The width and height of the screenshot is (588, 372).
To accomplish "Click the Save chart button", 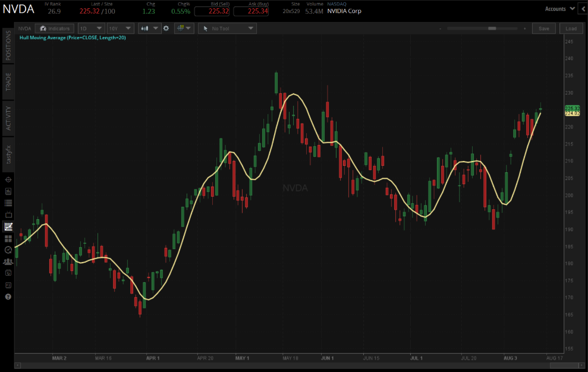I will point(544,29).
